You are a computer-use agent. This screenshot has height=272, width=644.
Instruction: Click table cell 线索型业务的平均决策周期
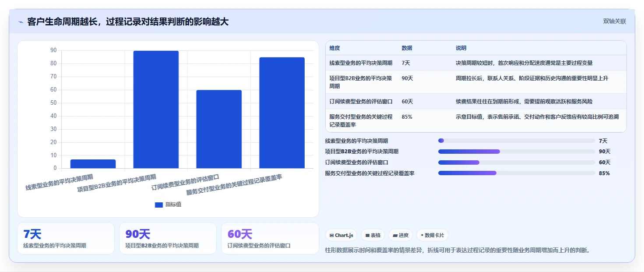[x=361, y=63]
